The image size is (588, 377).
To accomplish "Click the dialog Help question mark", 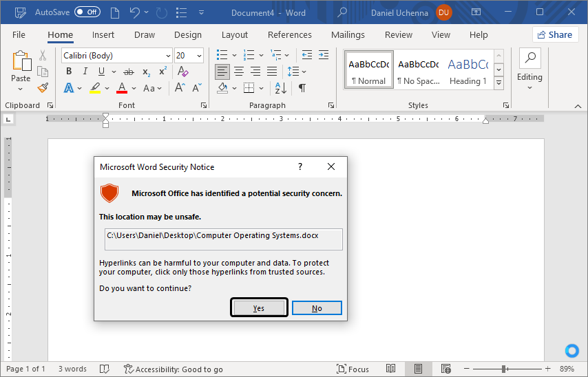I will (300, 166).
